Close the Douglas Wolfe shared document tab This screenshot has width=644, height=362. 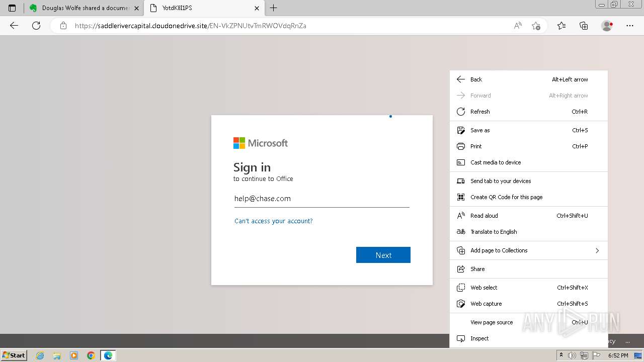point(136,8)
